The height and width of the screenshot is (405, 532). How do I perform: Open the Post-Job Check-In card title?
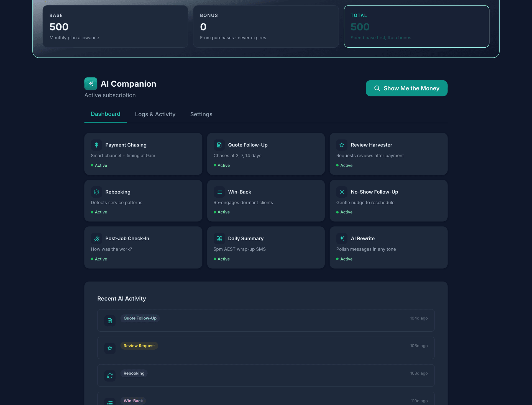(127, 238)
